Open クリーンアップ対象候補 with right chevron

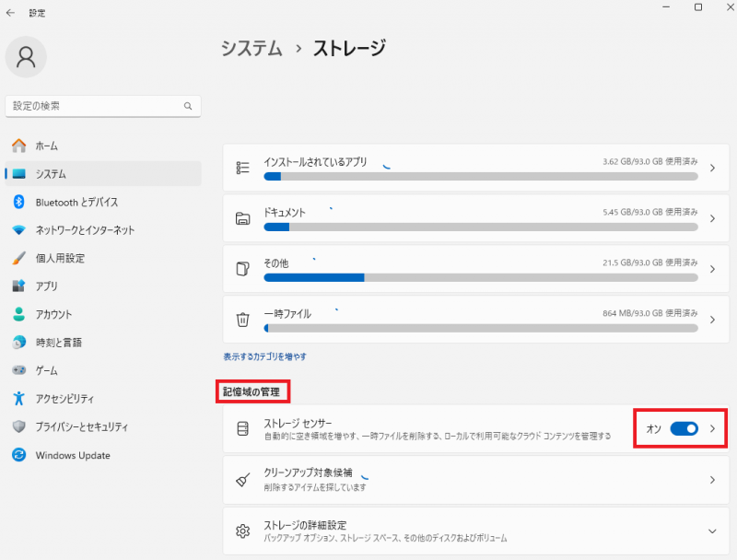pyautogui.click(x=712, y=480)
